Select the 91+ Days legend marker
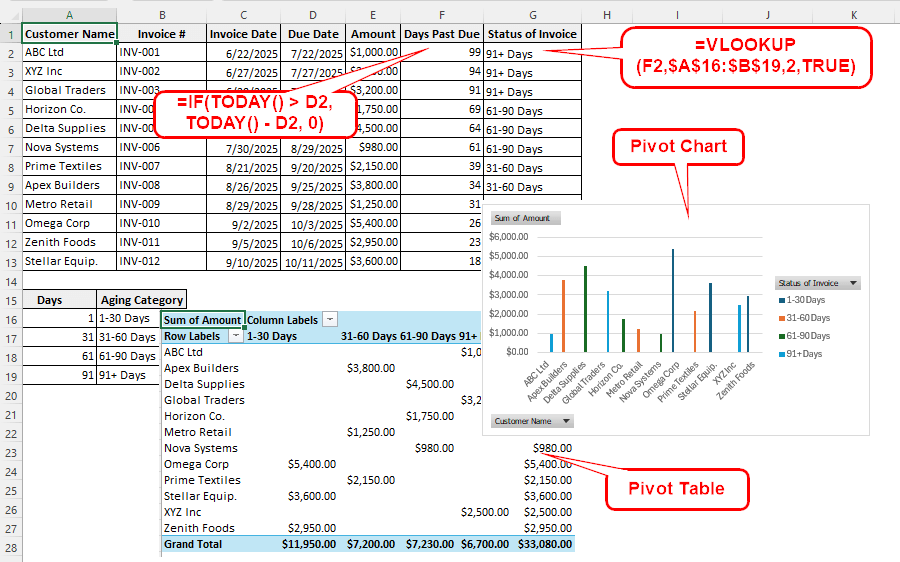Image resolution: width=900 pixels, height=562 pixels. tap(780, 354)
